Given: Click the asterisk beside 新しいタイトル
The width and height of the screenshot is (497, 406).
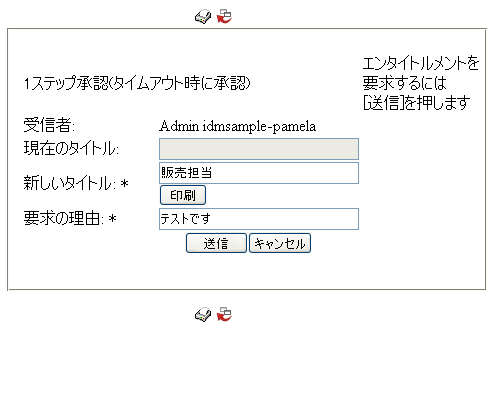Looking at the screenshot, I should (124, 183).
